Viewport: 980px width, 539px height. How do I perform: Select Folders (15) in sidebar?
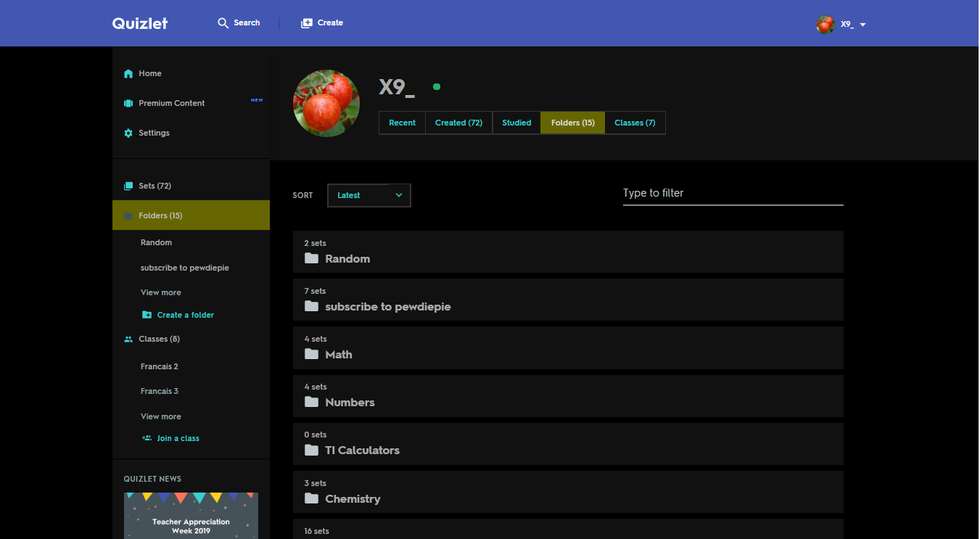(x=191, y=215)
